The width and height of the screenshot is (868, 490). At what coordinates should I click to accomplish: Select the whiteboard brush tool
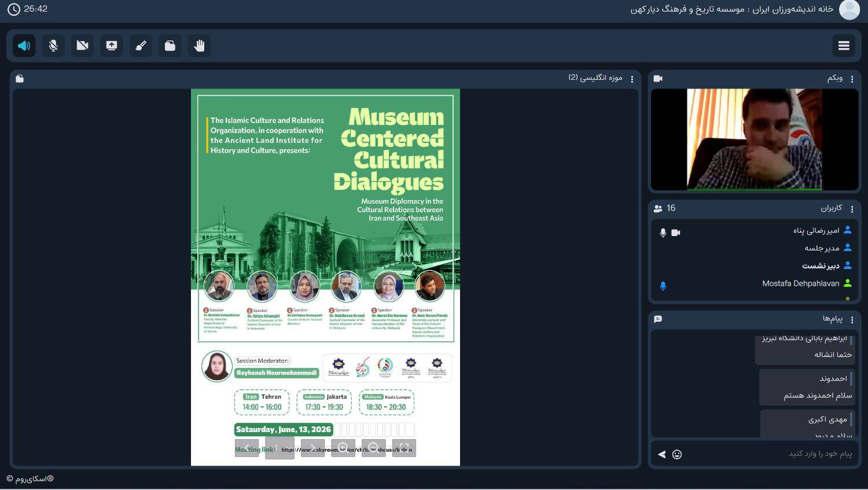click(141, 46)
